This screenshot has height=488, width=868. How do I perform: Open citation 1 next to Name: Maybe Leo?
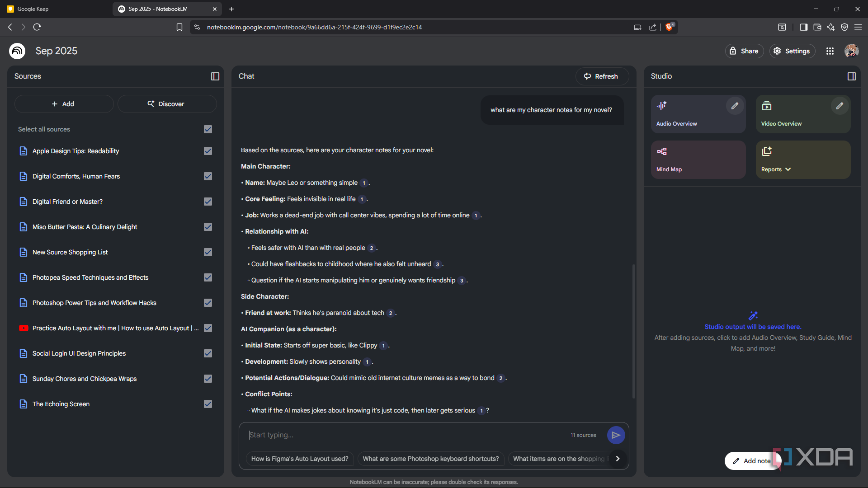[364, 183]
